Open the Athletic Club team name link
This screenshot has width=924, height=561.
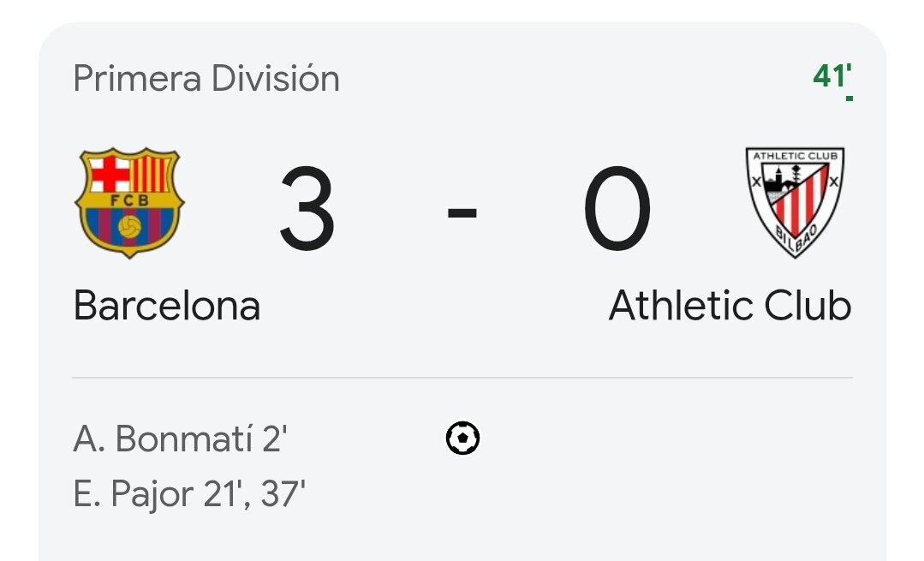click(x=730, y=306)
